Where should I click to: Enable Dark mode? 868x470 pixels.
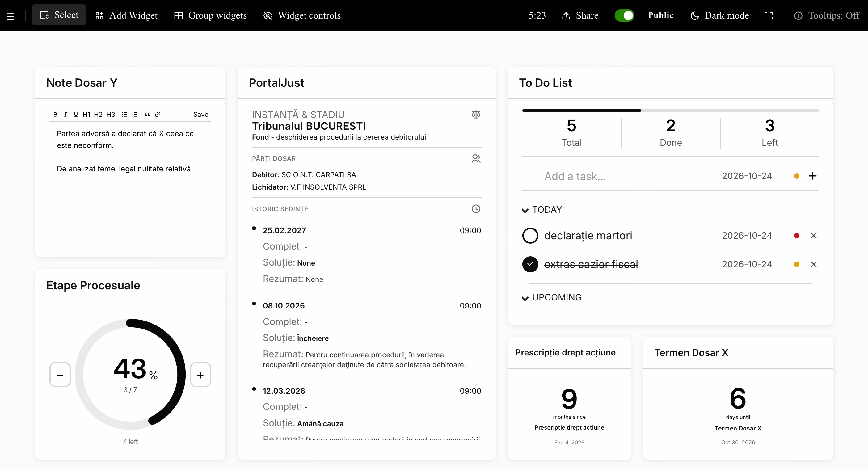click(x=719, y=15)
